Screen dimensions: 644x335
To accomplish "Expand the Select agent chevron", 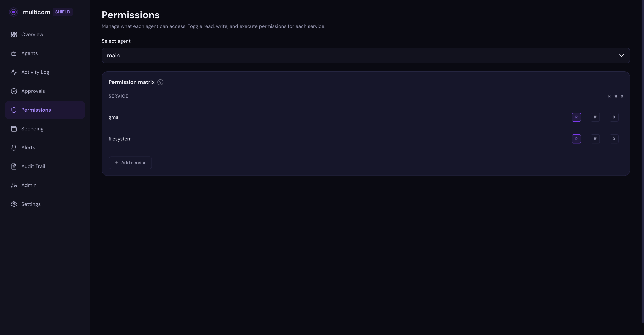I will pyautogui.click(x=622, y=56).
